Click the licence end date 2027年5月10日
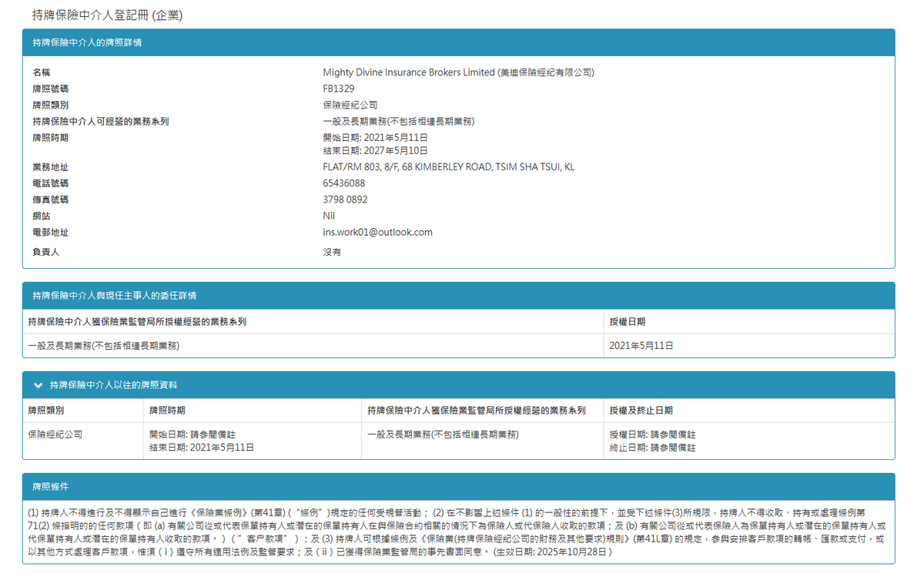 tap(375, 150)
